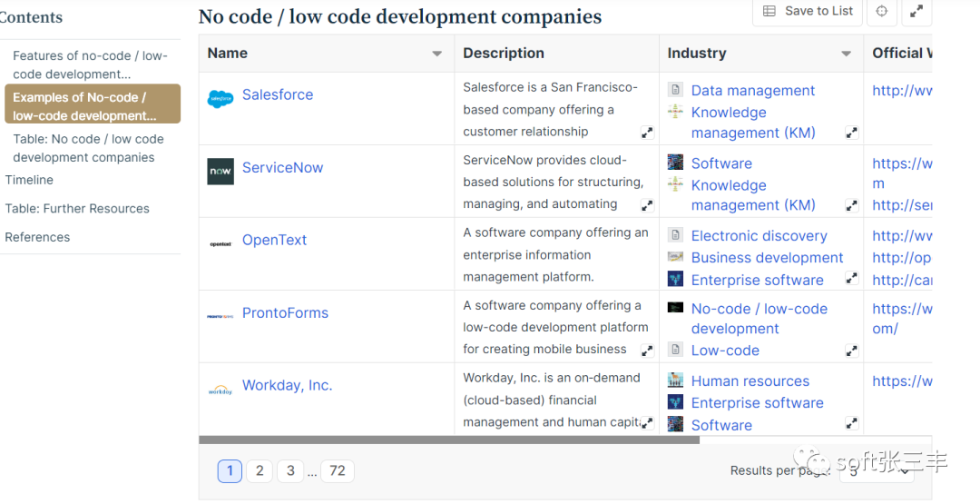980x504 pixels.
Task: Open the No-code / low-code development link
Action: point(759,319)
